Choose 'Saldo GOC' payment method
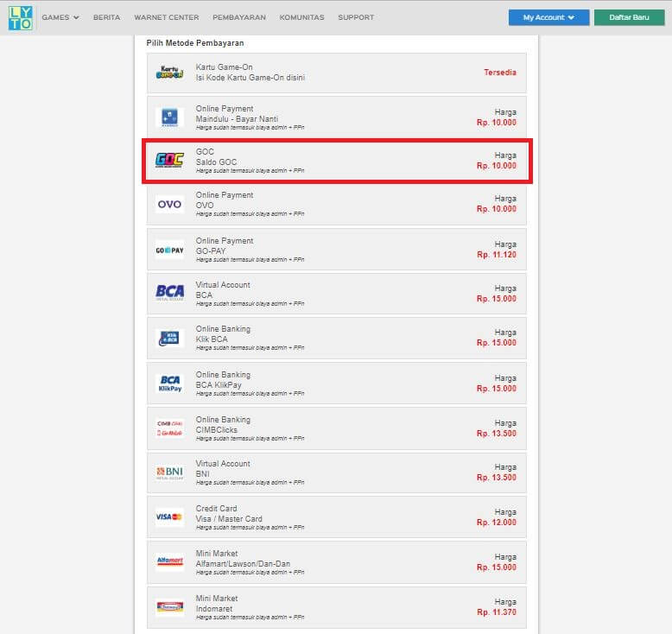Viewport: 672px width, 634px height. (x=216, y=162)
